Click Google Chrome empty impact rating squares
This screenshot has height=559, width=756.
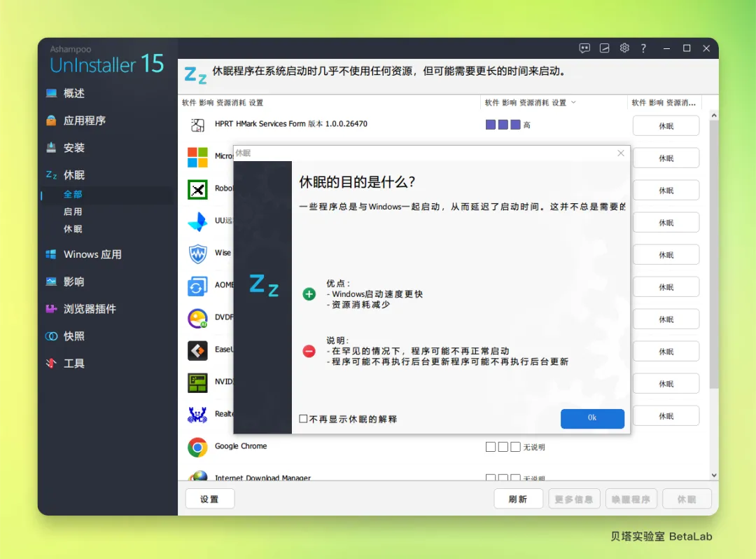coord(503,447)
